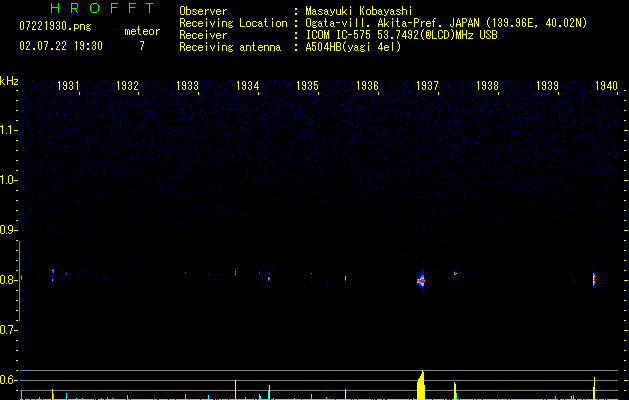Click the 0.8 kHz axis label
This screenshot has width=629, height=400.
8,280
